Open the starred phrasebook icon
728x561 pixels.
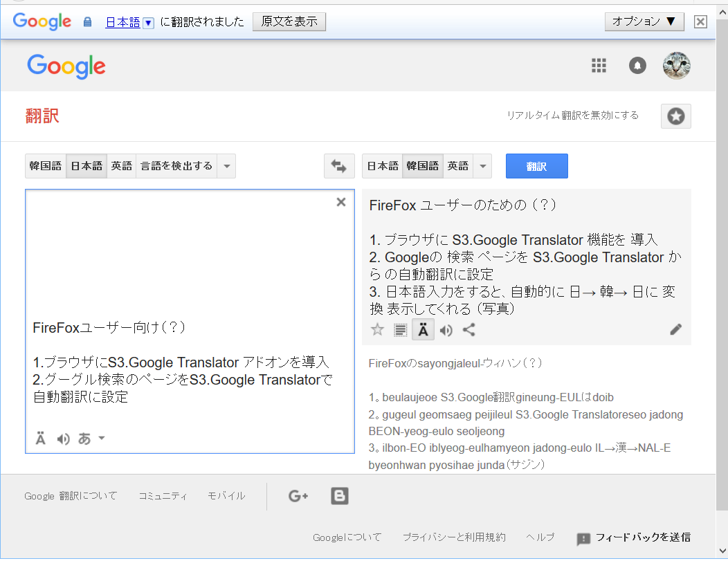pyautogui.click(x=675, y=117)
